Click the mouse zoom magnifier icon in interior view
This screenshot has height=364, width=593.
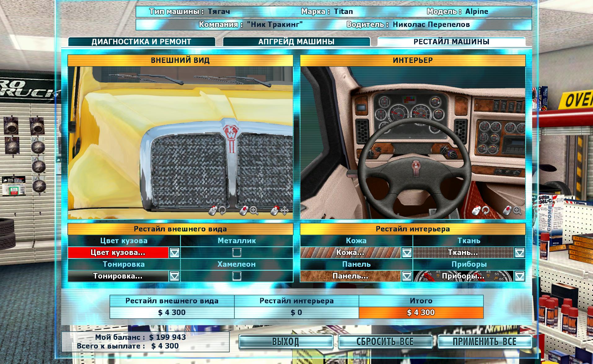point(512,211)
